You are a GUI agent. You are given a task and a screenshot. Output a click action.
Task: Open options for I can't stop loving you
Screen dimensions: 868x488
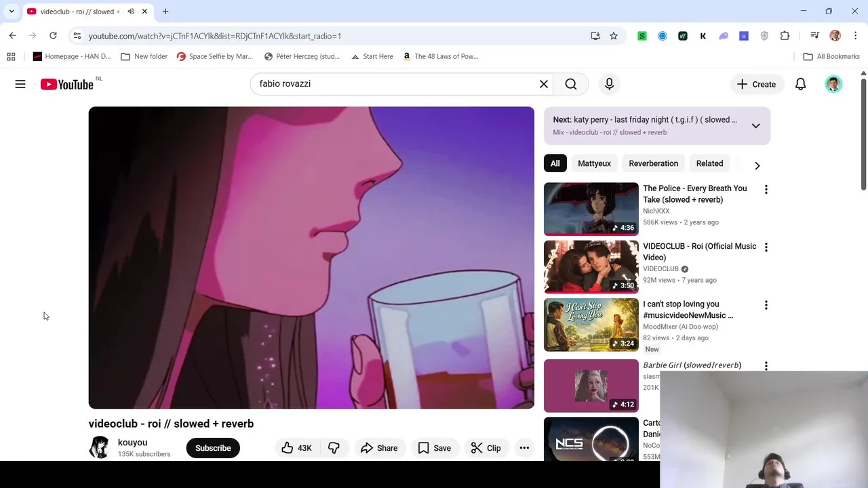click(766, 305)
